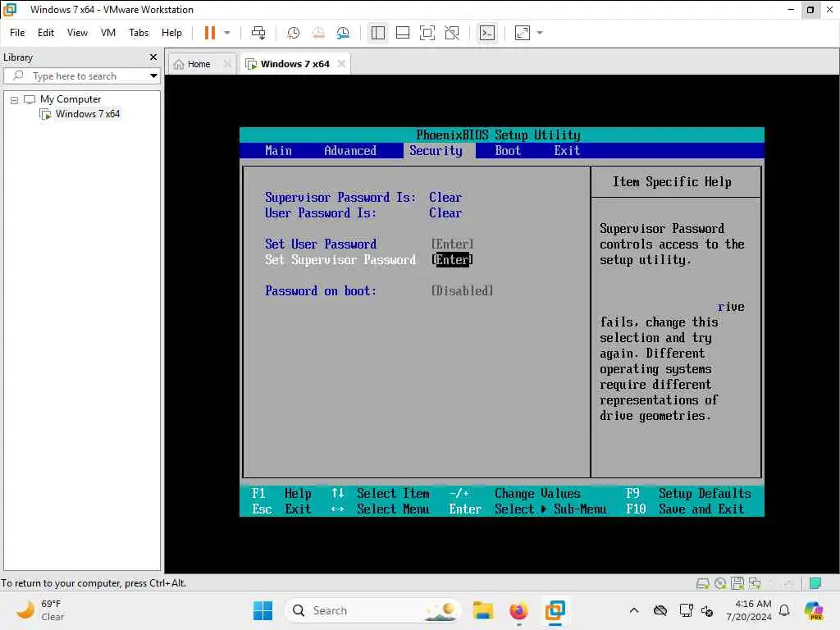Open the Snapshot Manager wrench-clock icon

click(343, 33)
